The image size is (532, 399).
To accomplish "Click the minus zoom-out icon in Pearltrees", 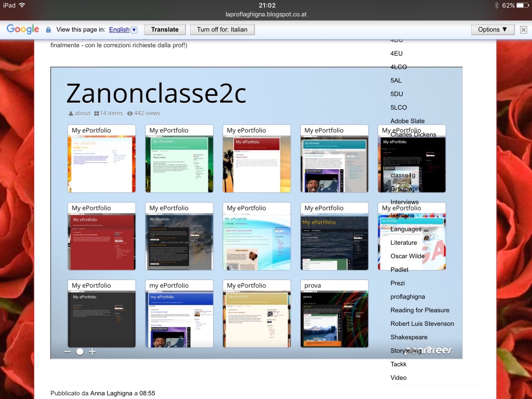I will 67,352.
